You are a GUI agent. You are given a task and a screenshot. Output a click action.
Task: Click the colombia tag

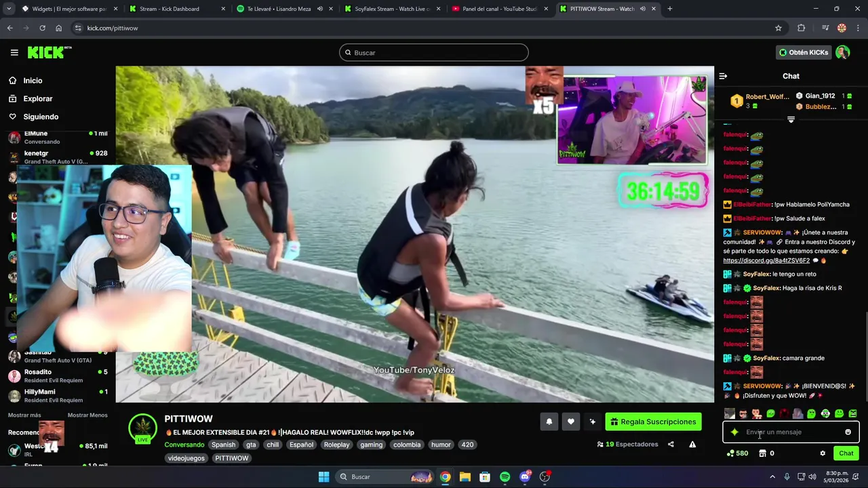[407, 445]
